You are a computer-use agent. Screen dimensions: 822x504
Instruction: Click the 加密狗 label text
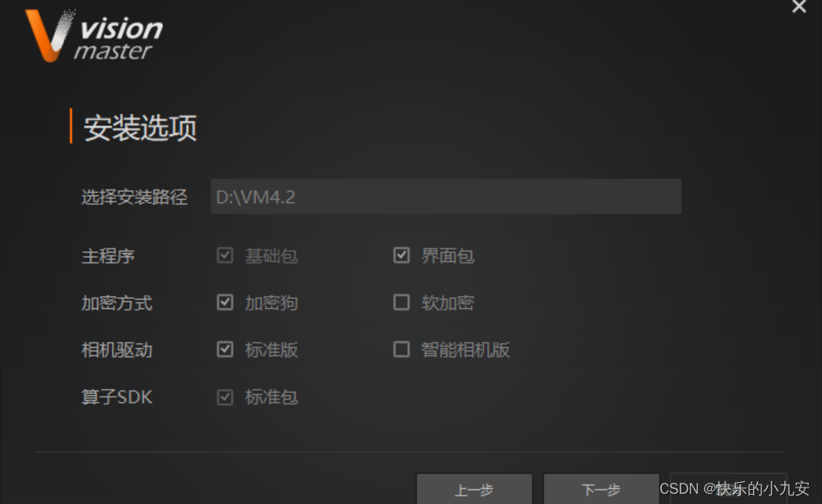[x=271, y=303]
